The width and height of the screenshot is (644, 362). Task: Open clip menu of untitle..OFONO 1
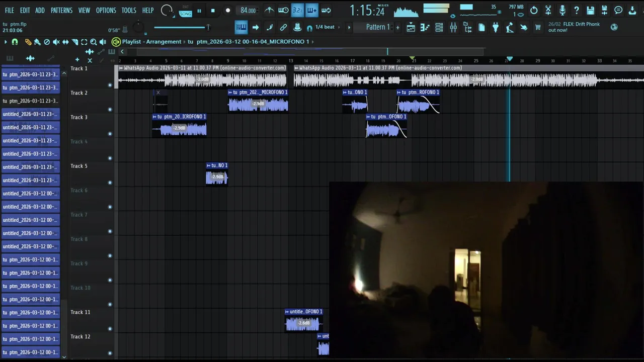(x=287, y=312)
